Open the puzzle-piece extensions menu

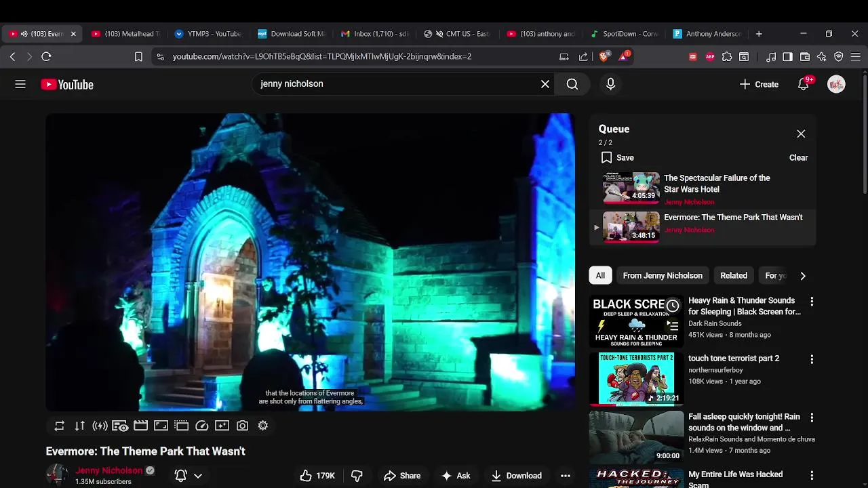pos(727,57)
